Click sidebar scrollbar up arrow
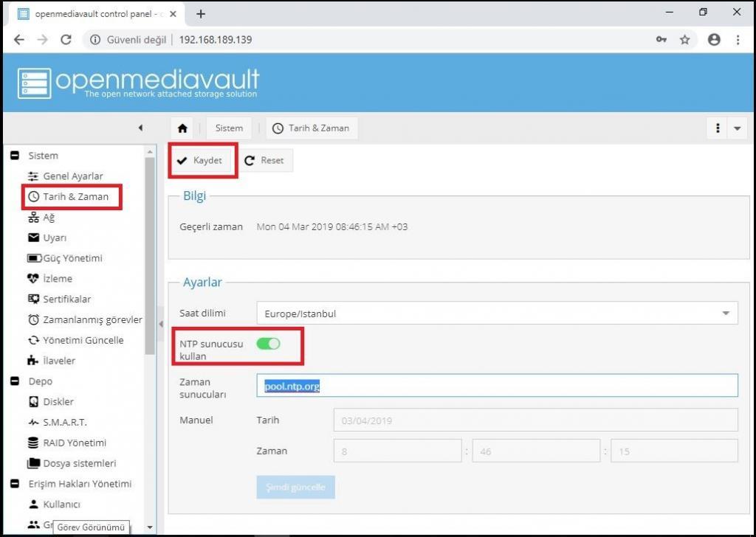 (150, 152)
